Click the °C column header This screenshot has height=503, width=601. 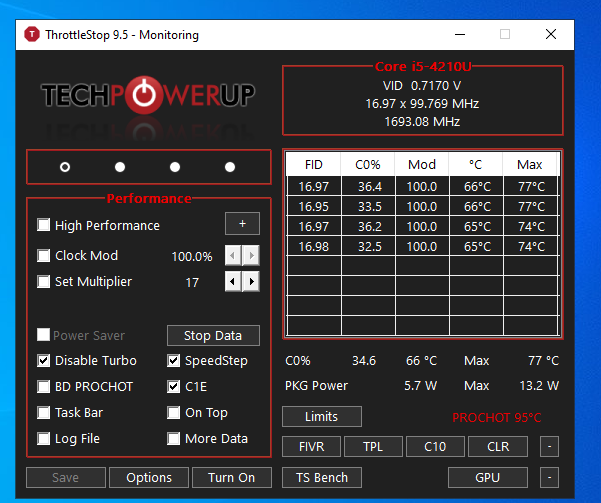476,164
